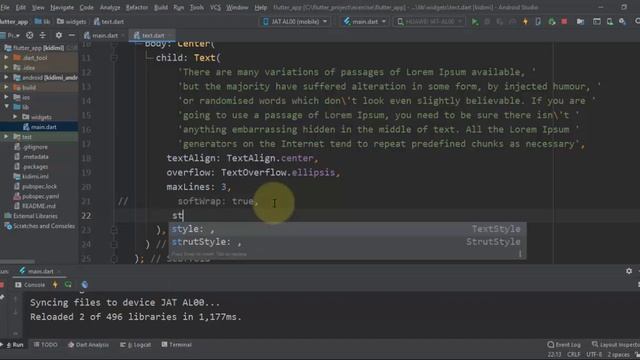Click the Flutter Hot Reload lightning icon in toolbar
This screenshot has height=360, width=640.
pyautogui.click(x=525, y=22)
